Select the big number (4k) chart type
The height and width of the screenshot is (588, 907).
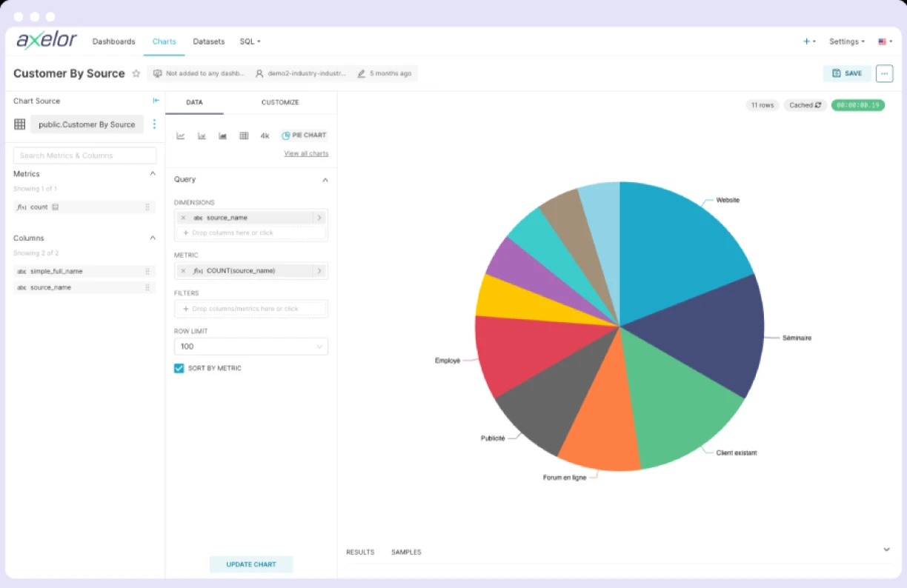point(265,135)
